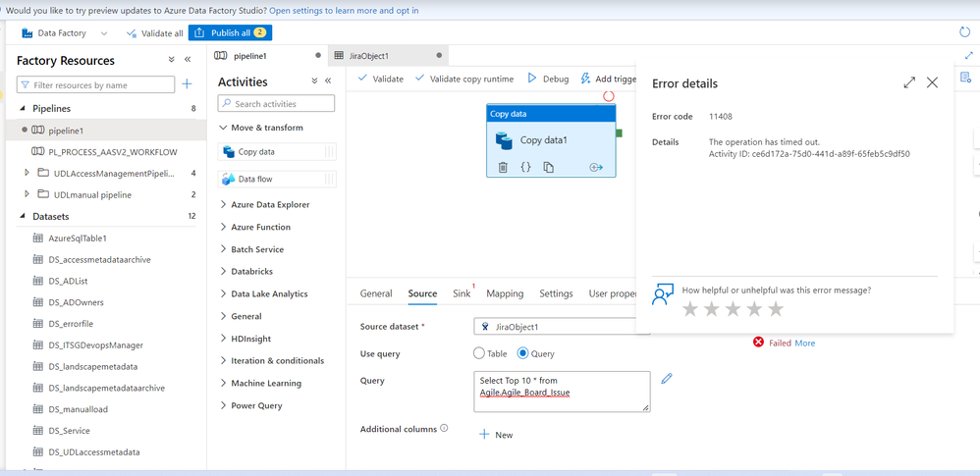Image resolution: width=980 pixels, height=476 pixels.
Task: Open the Settings tab
Action: pyautogui.click(x=556, y=293)
